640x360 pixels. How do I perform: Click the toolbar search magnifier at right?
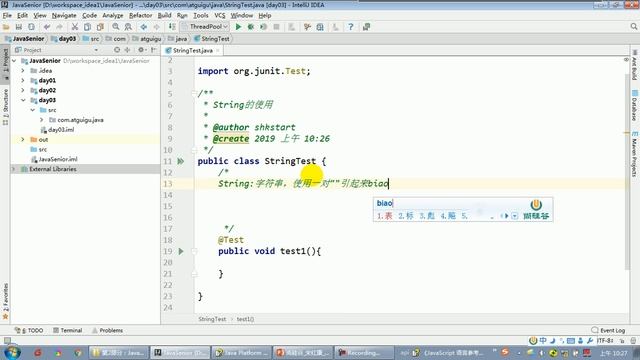click(x=633, y=27)
